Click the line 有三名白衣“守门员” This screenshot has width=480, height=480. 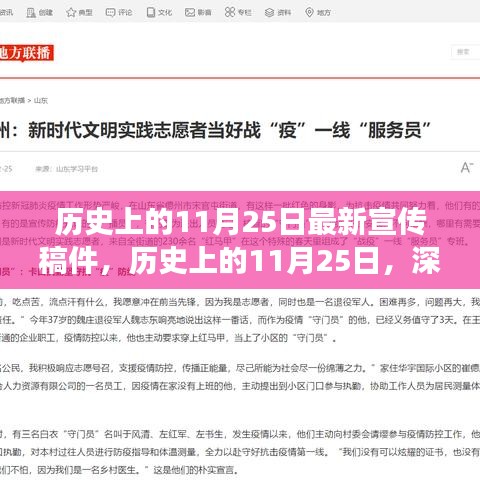click(240, 434)
